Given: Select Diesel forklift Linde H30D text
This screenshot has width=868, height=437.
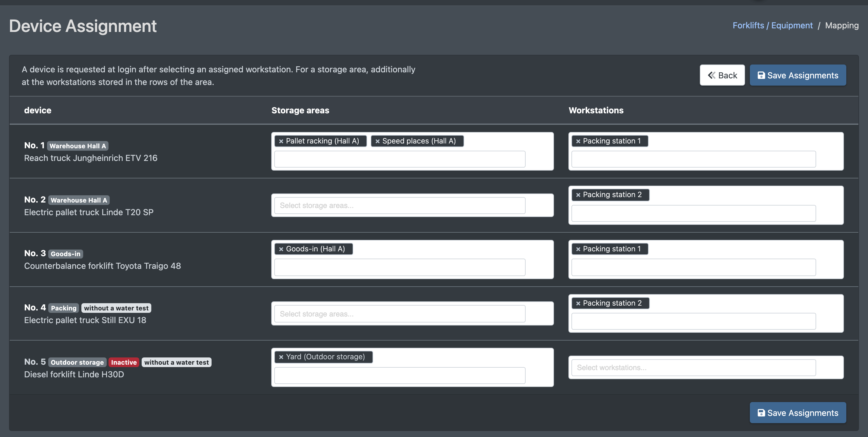Looking at the screenshot, I should tap(74, 374).
